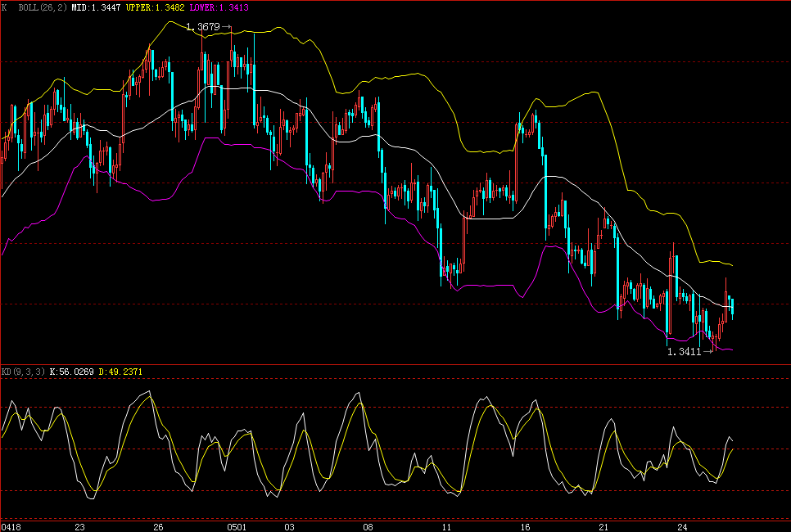The height and width of the screenshot is (532, 791).
Task: Select the 26 date label on axis
Action: (x=158, y=527)
